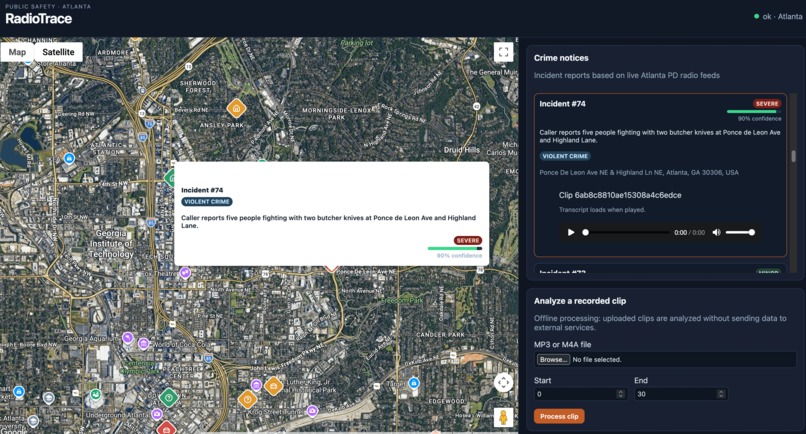The height and width of the screenshot is (434, 806).
Task: Click the End field spinner arrows
Action: 721,394
